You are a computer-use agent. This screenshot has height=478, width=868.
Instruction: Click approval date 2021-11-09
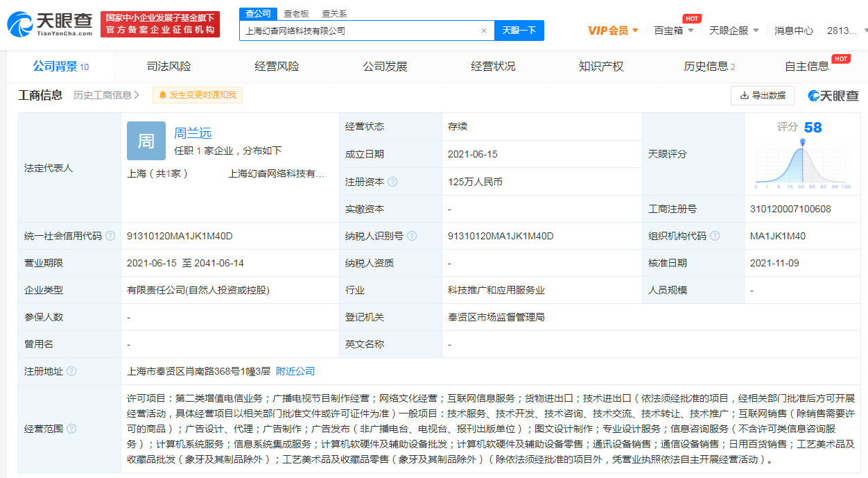tap(774, 264)
